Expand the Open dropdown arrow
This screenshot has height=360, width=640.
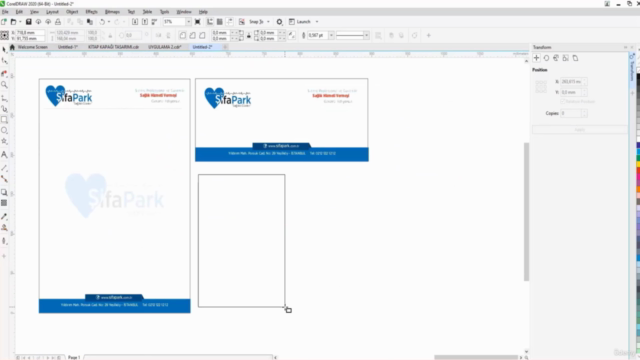click(20, 22)
